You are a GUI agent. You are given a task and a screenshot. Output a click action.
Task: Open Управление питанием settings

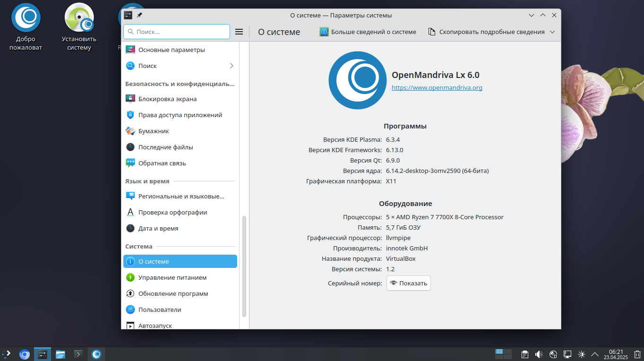click(180, 277)
